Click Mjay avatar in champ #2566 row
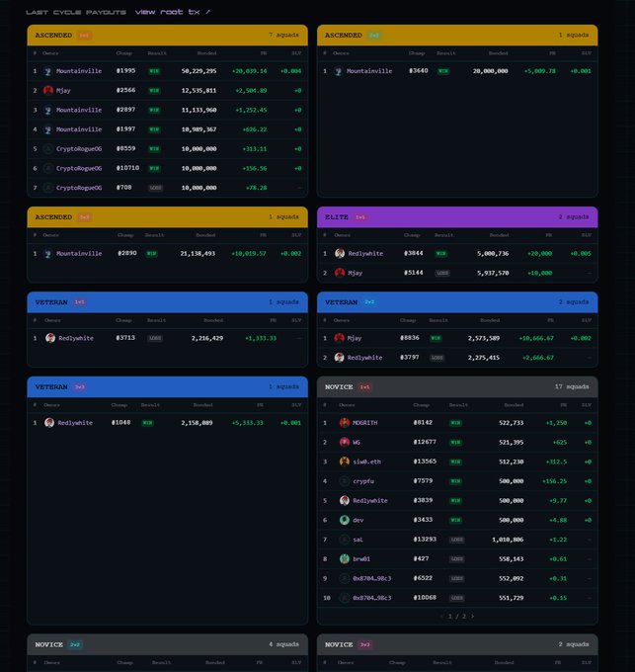 pyautogui.click(x=48, y=91)
